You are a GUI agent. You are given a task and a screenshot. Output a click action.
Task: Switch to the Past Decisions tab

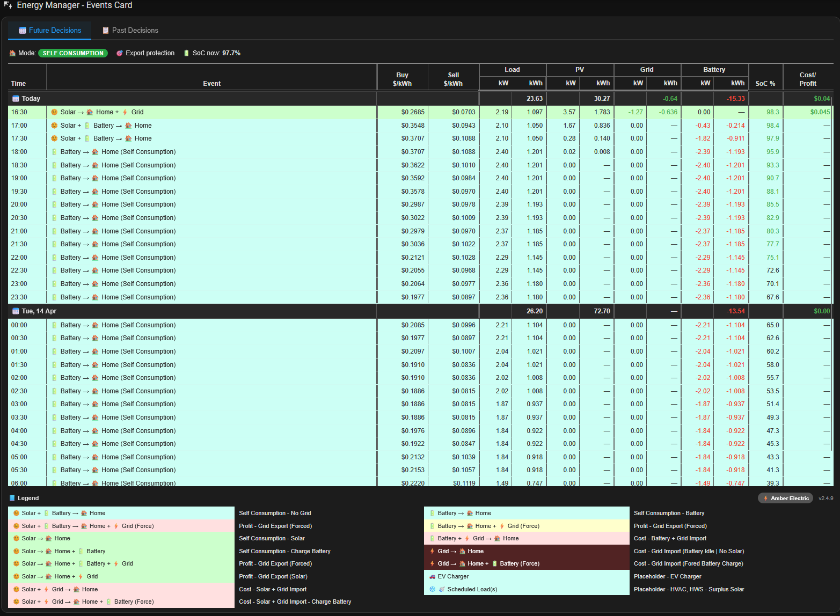130,31
